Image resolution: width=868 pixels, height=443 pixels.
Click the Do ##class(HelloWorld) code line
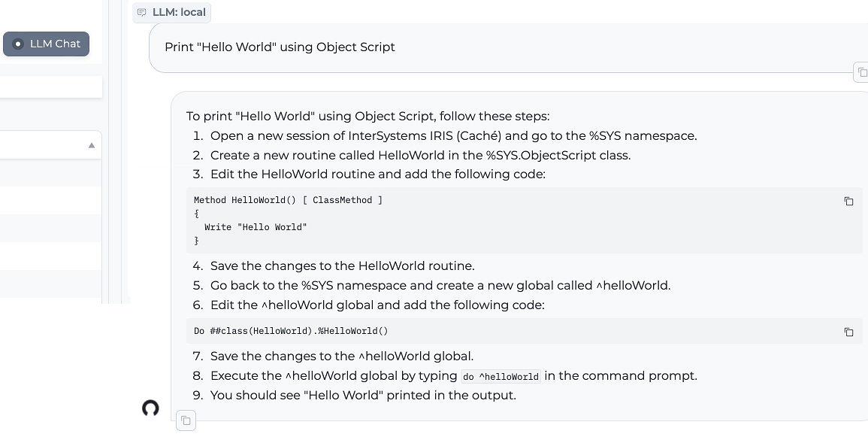tap(291, 331)
